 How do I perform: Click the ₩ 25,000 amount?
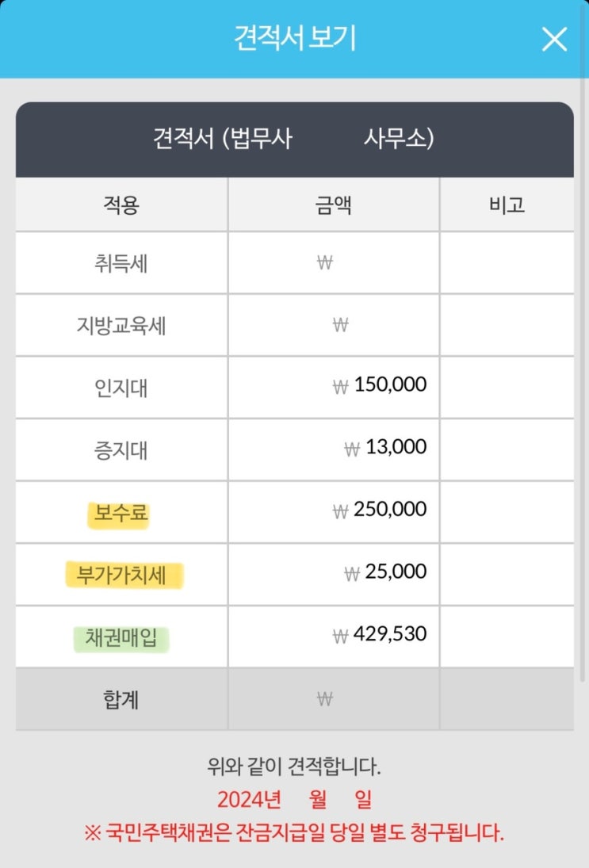tap(386, 572)
